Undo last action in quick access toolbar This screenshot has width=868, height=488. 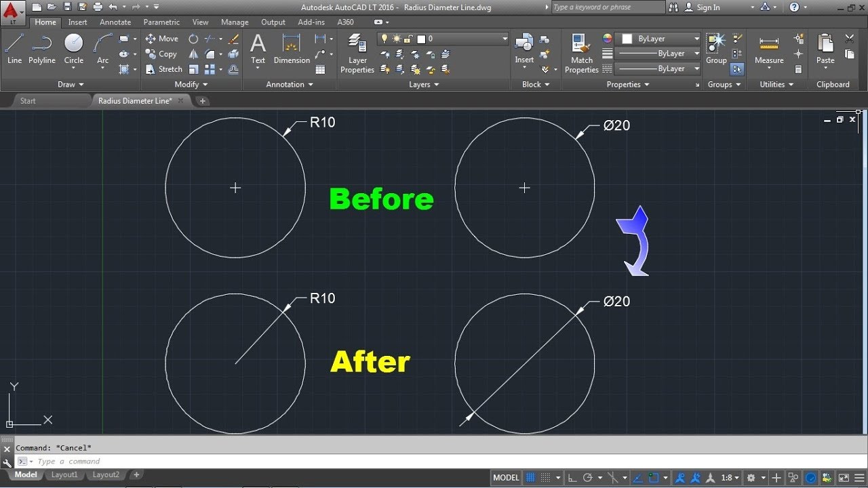113,7
